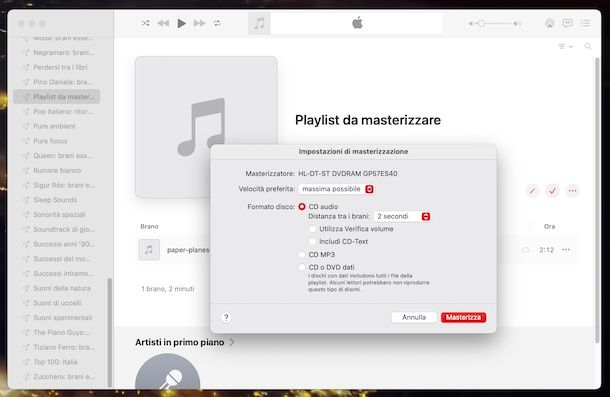Open help with the question mark button
Screen dimensions: 610x397
pyautogui.click(x=226, y=318)
